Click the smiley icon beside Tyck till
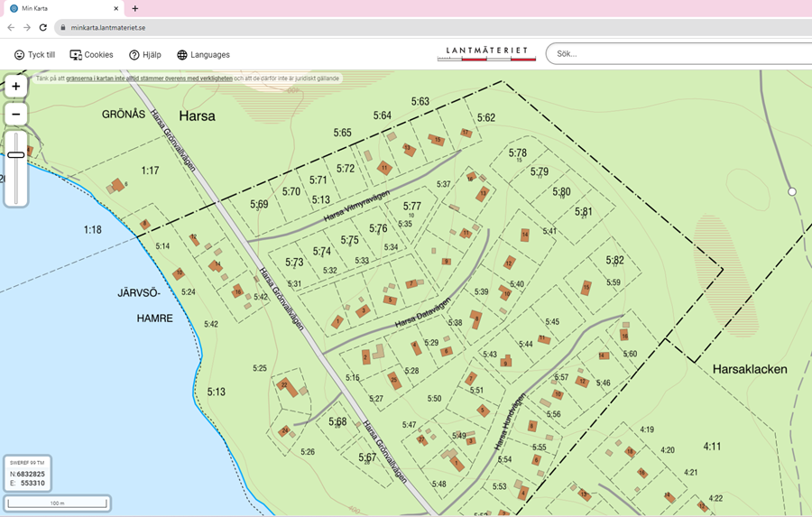The height and width of the screenshot is (517, 812). (x=19, y=55)
